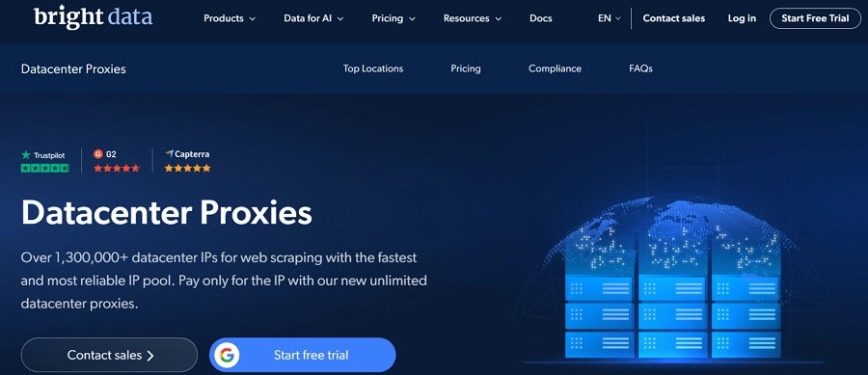The width and height of the screenshot is (868, 375).
Task: Click the Bright Data logo
Action: 93,17
